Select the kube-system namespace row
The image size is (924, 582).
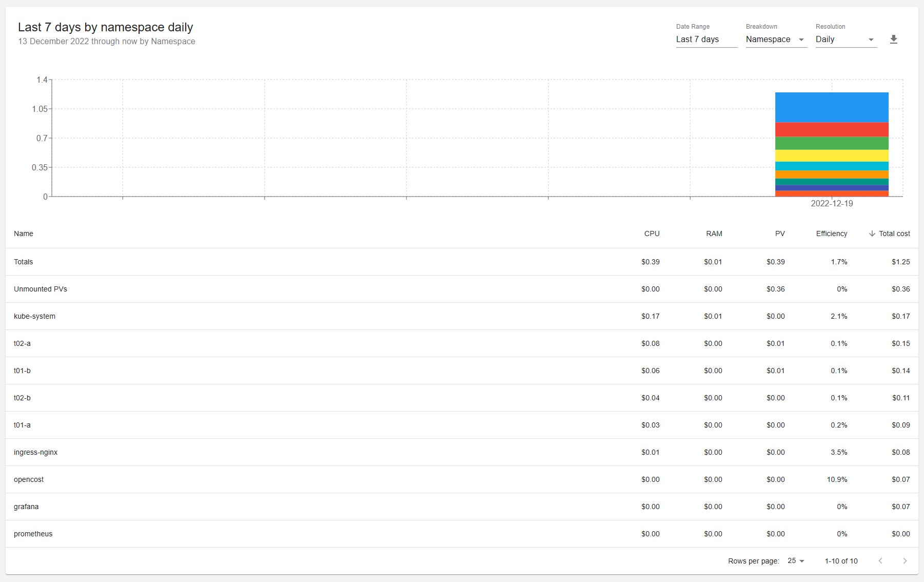point(35,316)
